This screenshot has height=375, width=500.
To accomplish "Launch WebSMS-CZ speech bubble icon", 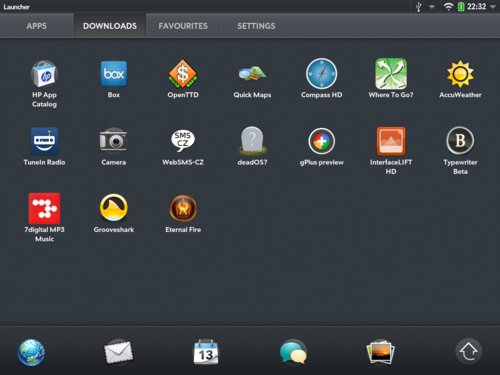I will (183, 141).
